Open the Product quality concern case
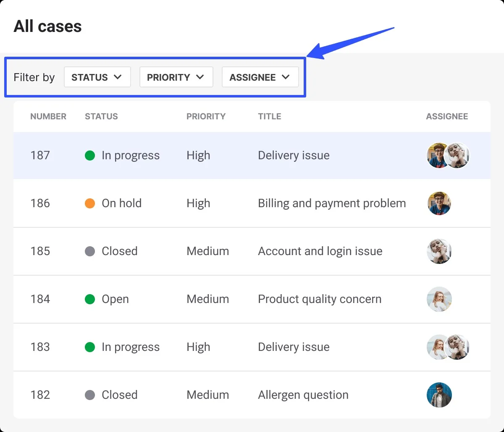 click(320, 299)
